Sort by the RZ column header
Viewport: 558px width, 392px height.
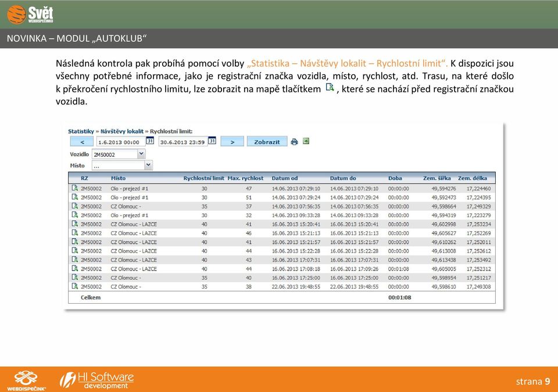point(84,178)
